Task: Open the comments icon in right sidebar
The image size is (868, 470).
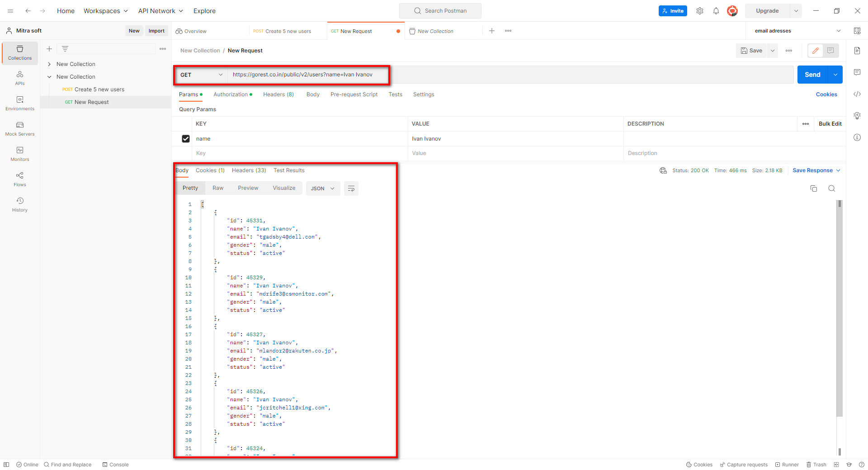Action: [x=857, y=72]
